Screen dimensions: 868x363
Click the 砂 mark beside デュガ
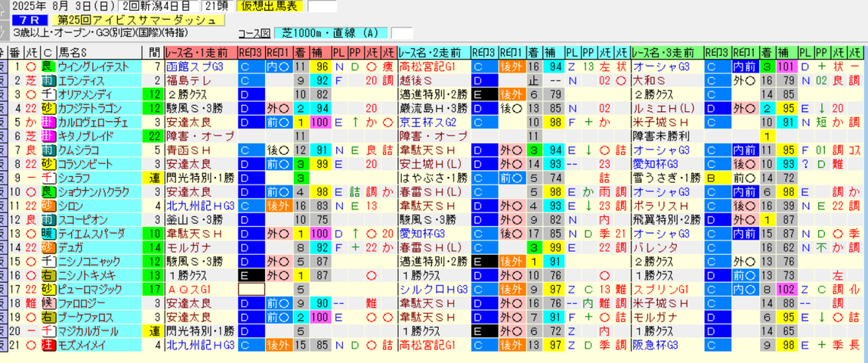point(48,247)
